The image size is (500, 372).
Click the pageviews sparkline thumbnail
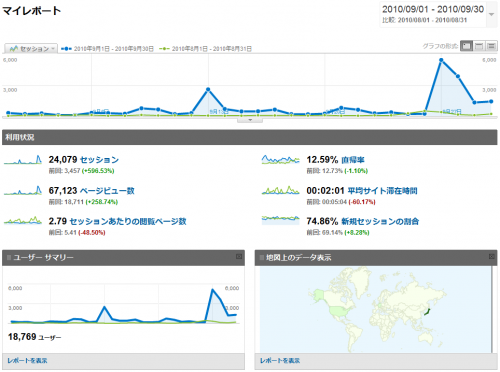(x=23, y=190)
